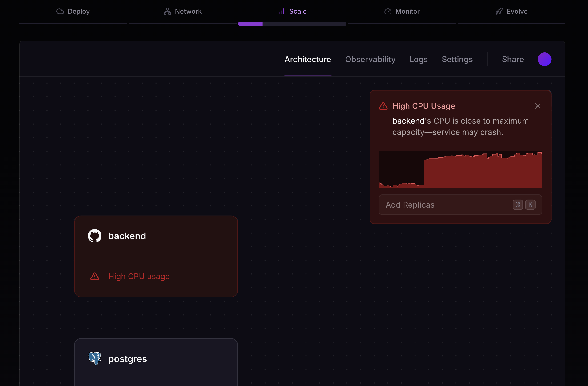
Task: Click the Deploy cloud icon
Action: pyautogui.click(x=60, y=11)
